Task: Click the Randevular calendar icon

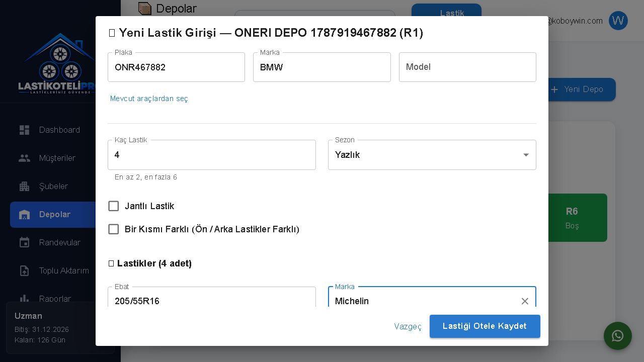Action: (24, 243)
